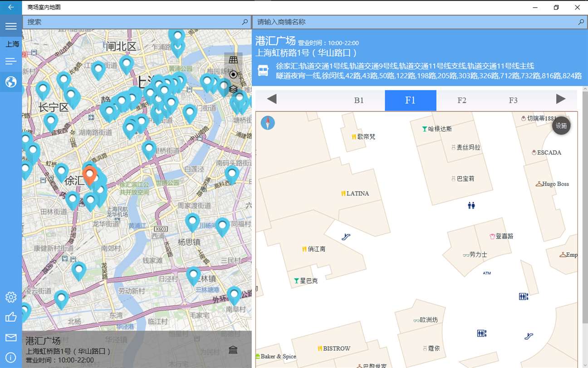Screen dimensions: 588x368
Task: Select the 上海 city label in sidebar
Action: (x=12, y=44)
